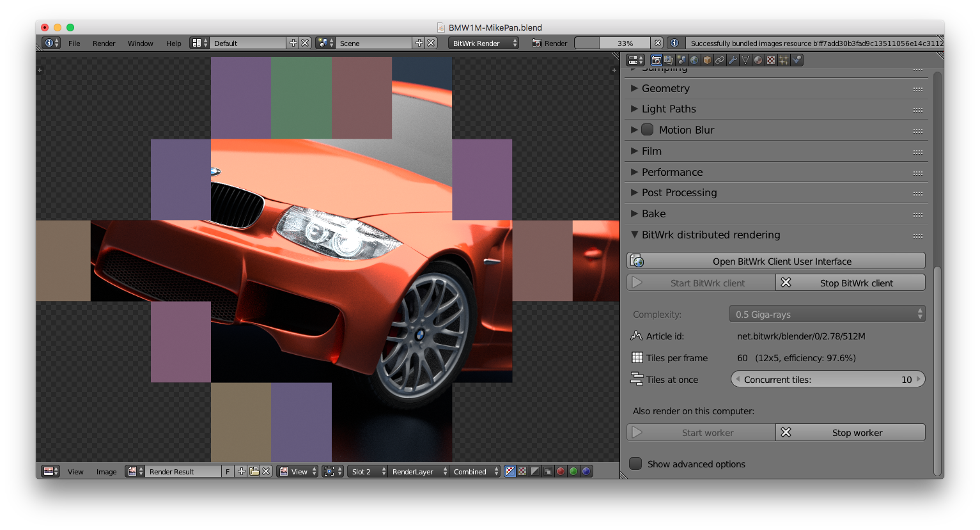Screen dimensions: 980x530
Task: Open the Modifiers wrench tab
Action: click(x=733, y=60)
